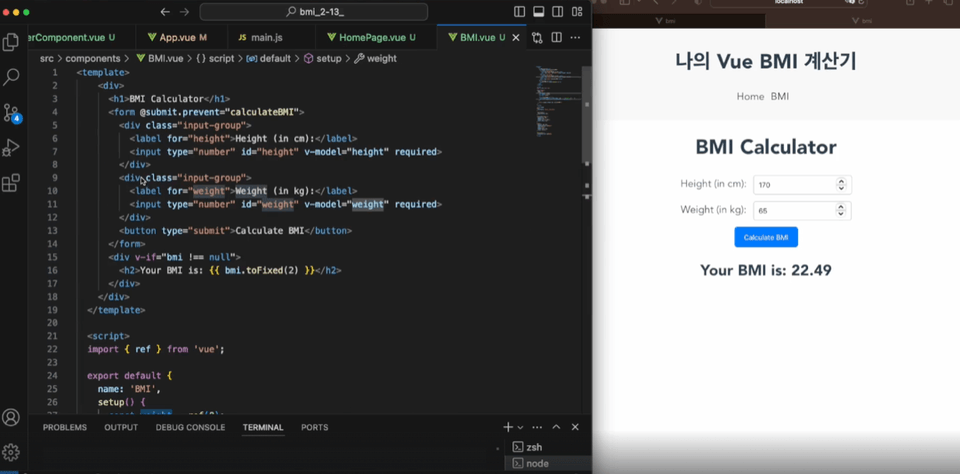Image resolution: width=960 pixels, height=474 pixels.
Task: Click the script breadcrumb segment
Action: coord(215,59)
